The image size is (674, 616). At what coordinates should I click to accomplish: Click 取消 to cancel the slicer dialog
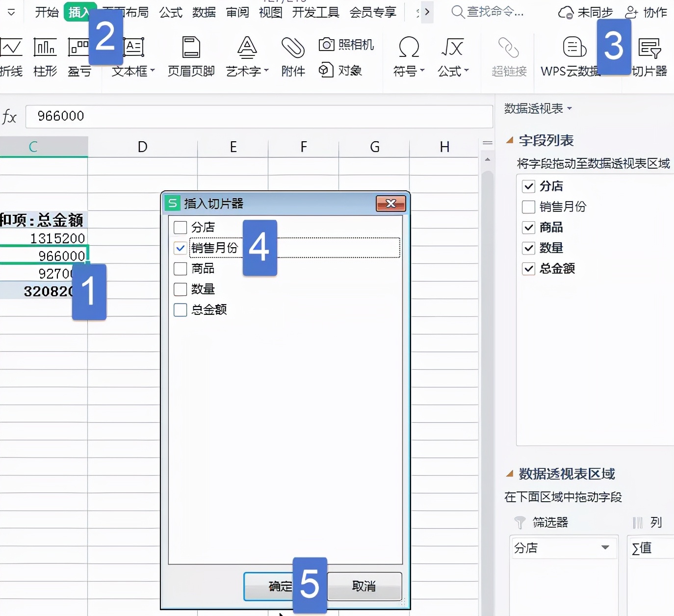pos(364,586)
